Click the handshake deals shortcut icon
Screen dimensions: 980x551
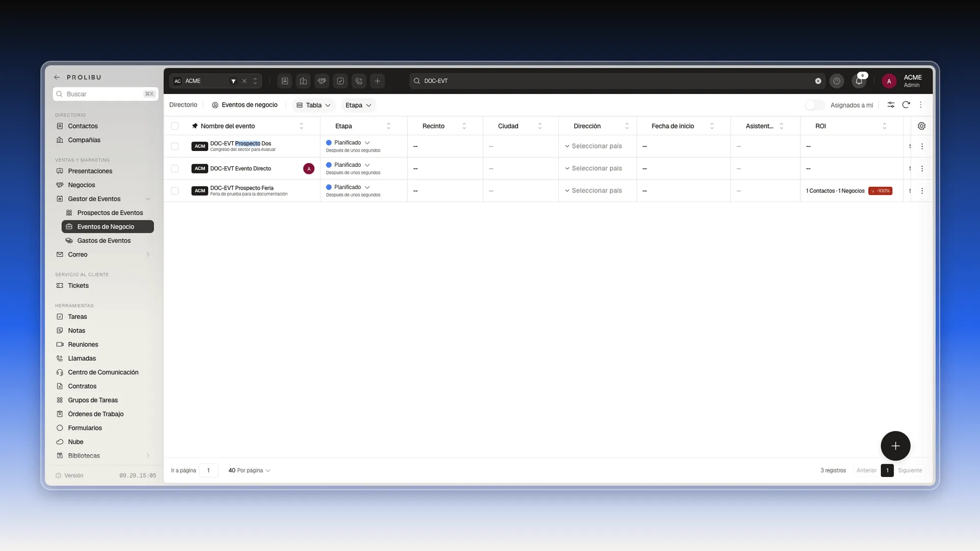[x=322, y=81]
